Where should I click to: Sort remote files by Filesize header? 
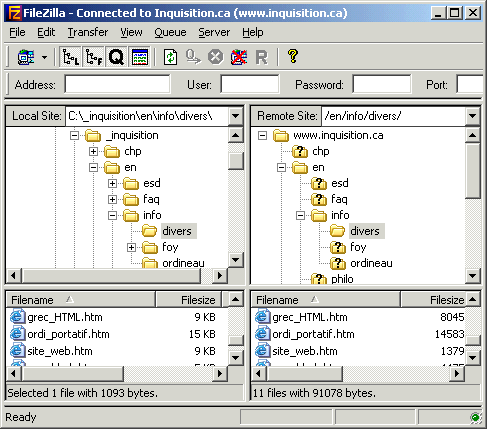[x=433, y=300]
